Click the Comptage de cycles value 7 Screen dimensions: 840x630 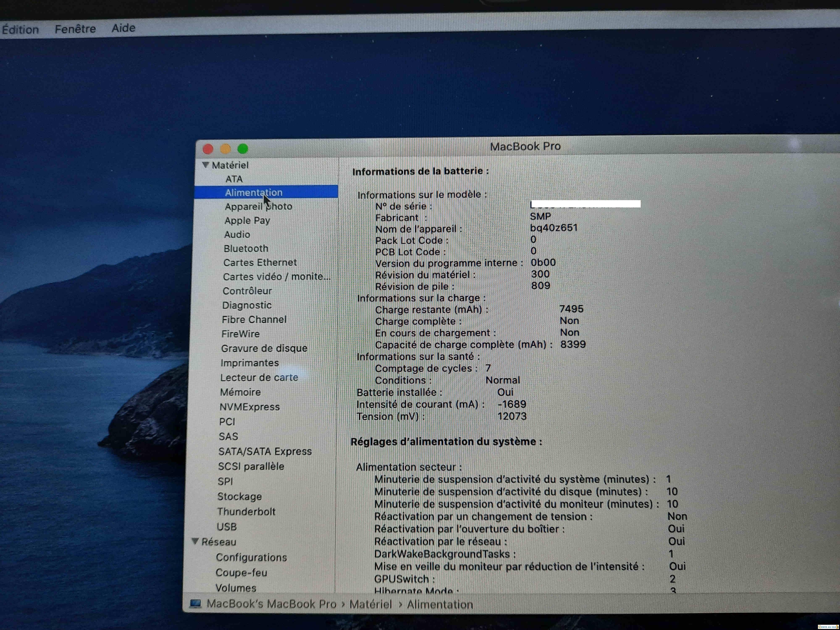[x=488, y=368]
